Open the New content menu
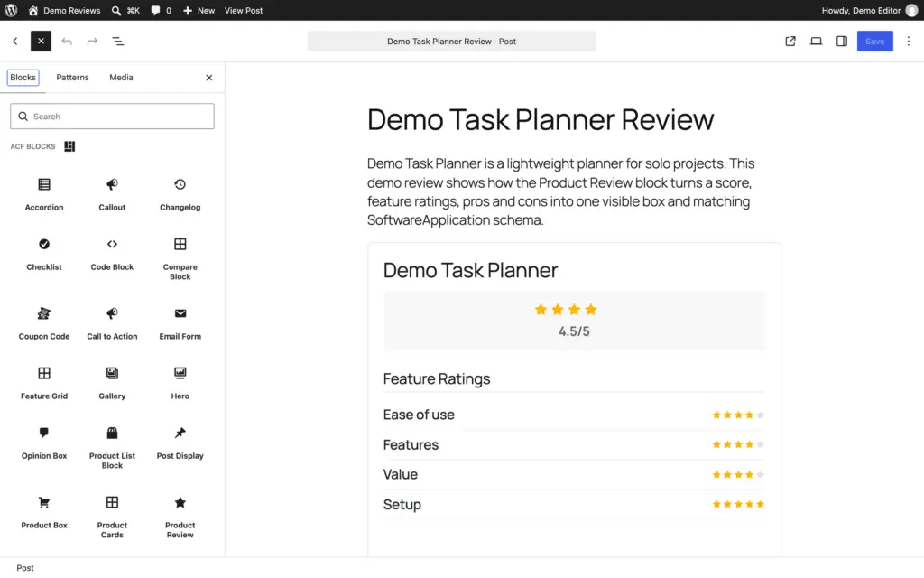Viewport: 924px width, 578px height. [199, 10]
